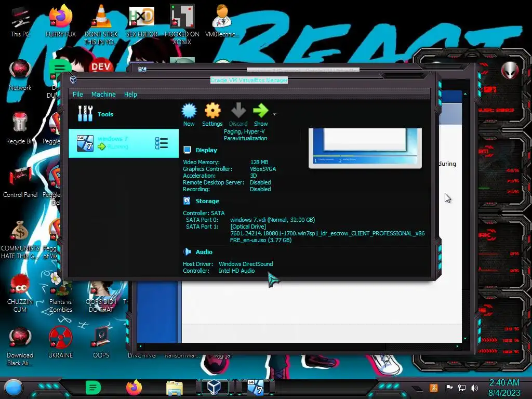
Task: Click the Audio heading link
Action: point(204,252)
